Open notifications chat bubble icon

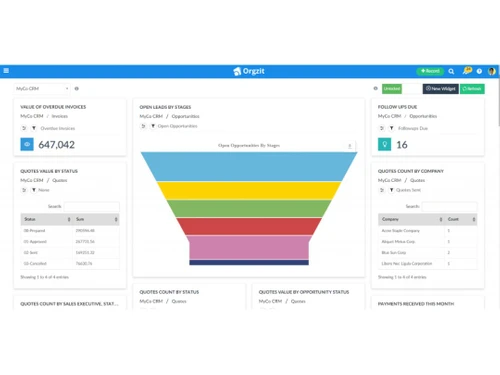tap(467, 71)
